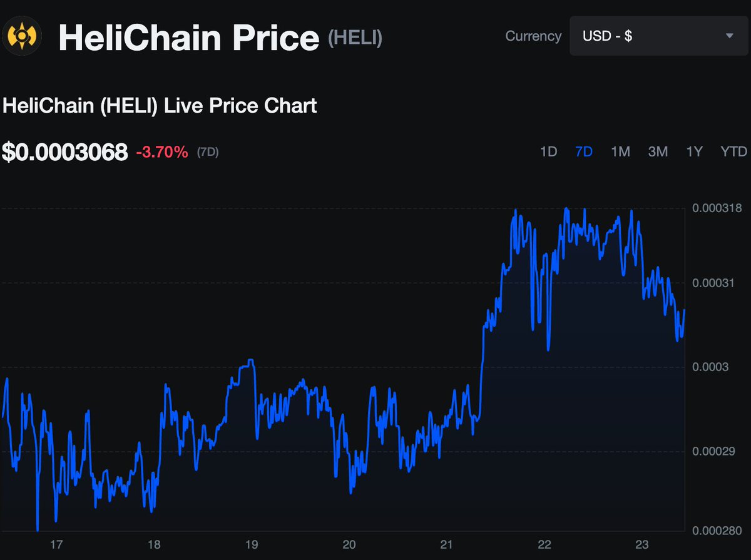Click the date marker 23 on x-axis
The image size is (751, 560).
642,544
